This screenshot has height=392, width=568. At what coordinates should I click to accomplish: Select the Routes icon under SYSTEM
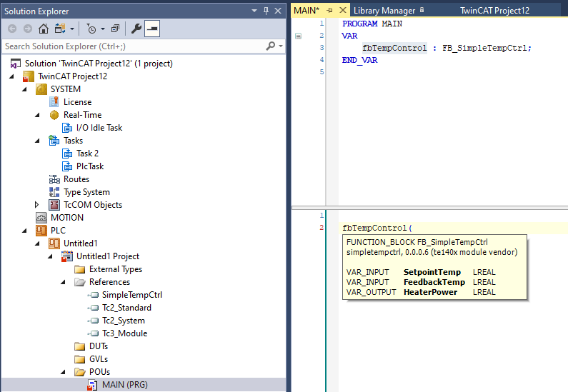click(x=54, y=179)
